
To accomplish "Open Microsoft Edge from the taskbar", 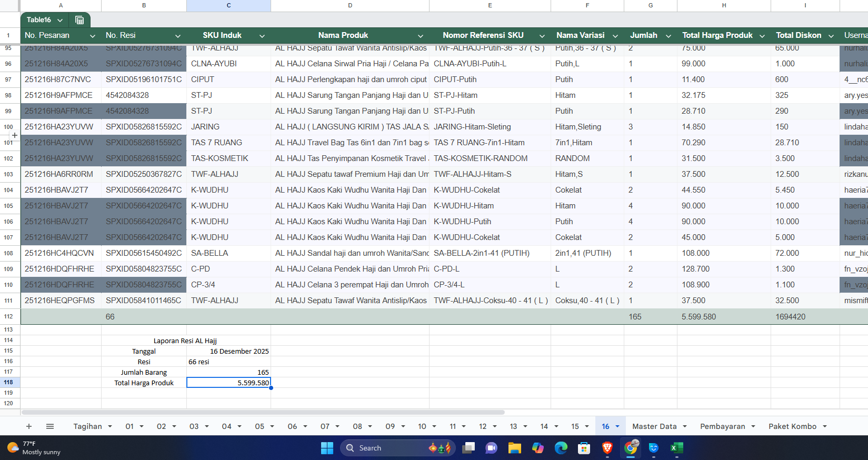I will [561, 448].
